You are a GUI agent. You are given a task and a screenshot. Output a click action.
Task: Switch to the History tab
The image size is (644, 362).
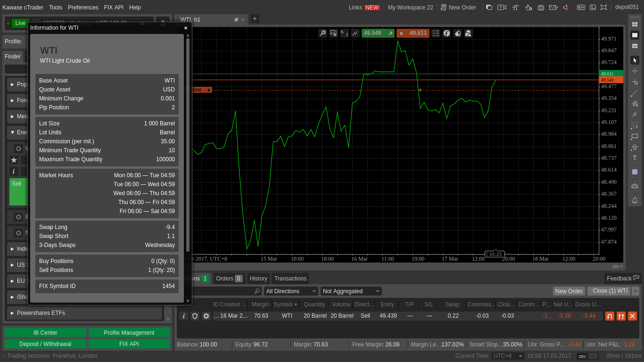(x=258, y=279)
